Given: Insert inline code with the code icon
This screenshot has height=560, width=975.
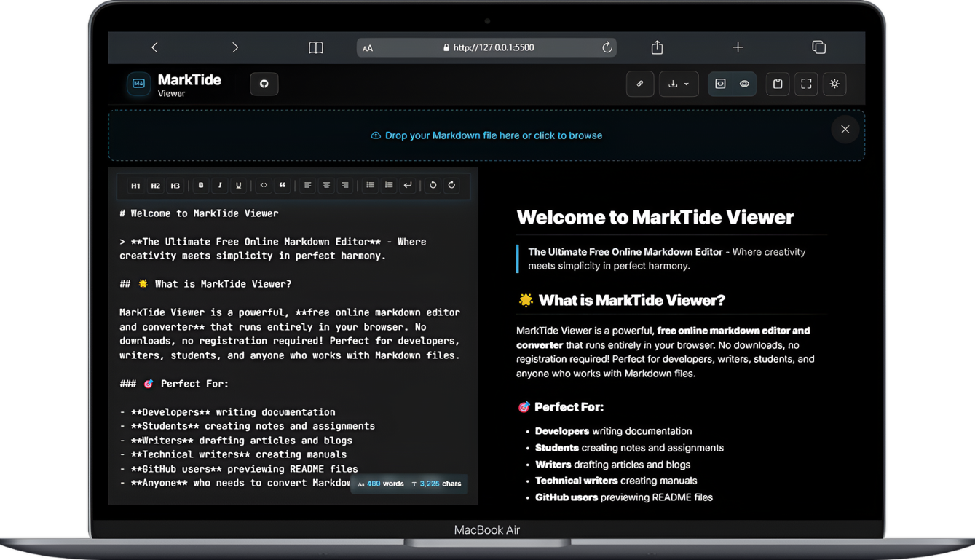Looking at the screenshot, I should click(264, 186).
